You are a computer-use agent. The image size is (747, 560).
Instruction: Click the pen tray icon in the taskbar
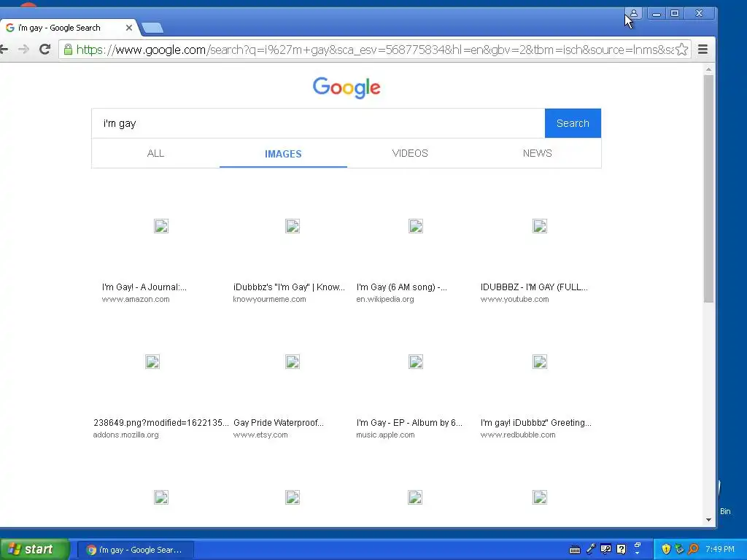[x=591, y=549]
